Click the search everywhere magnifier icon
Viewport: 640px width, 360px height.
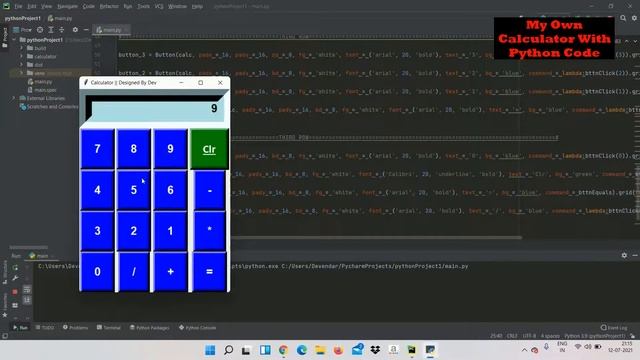coord(623,18)
